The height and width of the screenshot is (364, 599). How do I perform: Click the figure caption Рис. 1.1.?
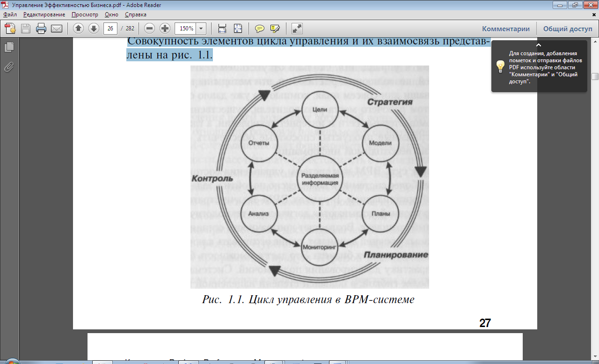(x=308, y=299)
